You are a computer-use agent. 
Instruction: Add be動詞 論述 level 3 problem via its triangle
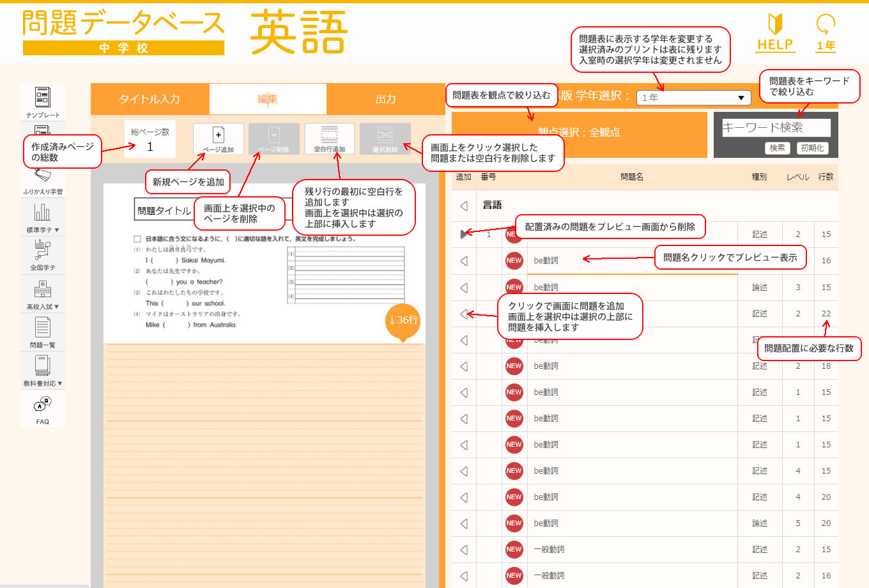click(x=464, y=288)
